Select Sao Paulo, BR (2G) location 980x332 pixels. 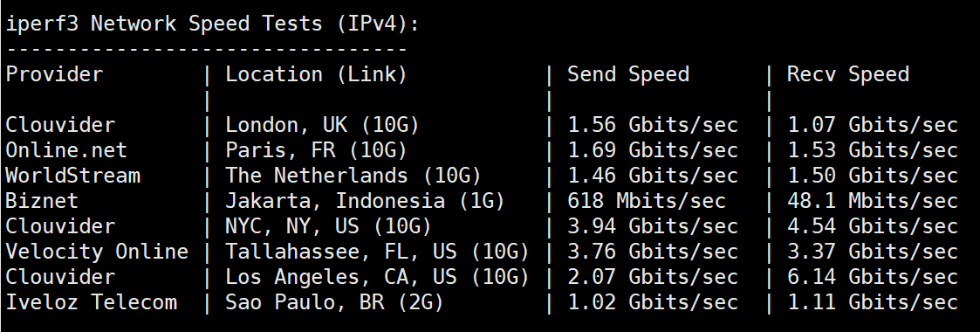334,302
